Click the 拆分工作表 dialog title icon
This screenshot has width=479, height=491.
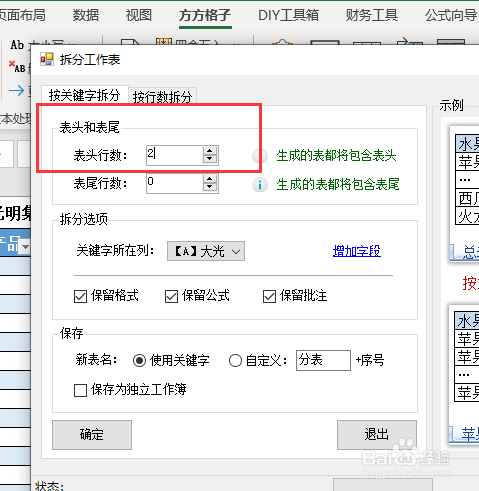[47, 59]
